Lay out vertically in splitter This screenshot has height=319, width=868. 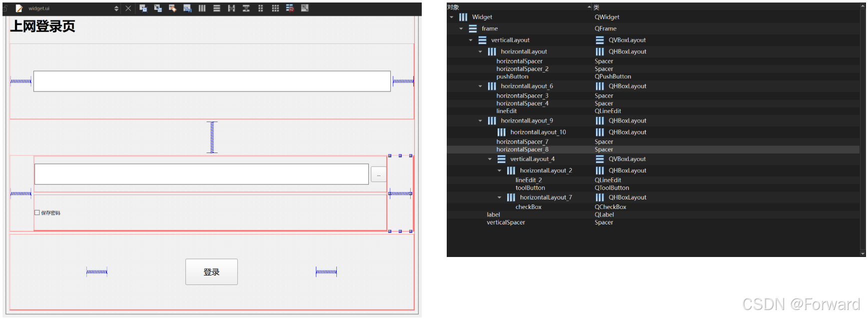pyautogui.click(x=246, y=8)
